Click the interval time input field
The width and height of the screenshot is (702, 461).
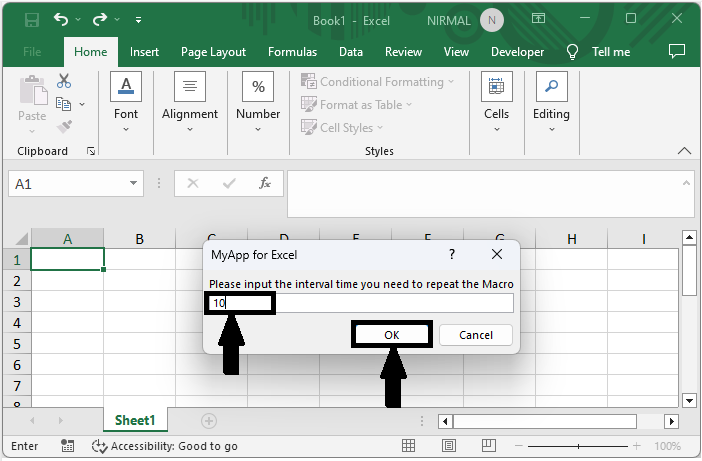tap(360, 303)
